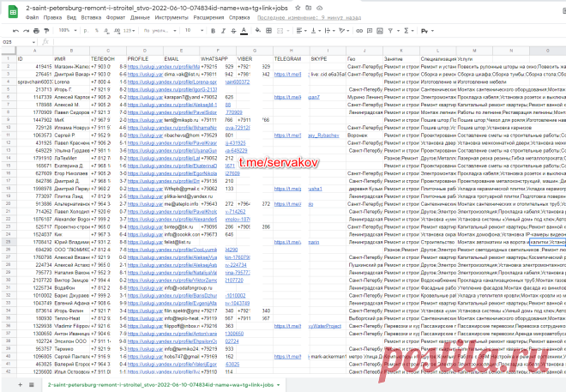Open text rotation options
The width and height of the screenshot is (566, 392).
click(x=344, y=31)
